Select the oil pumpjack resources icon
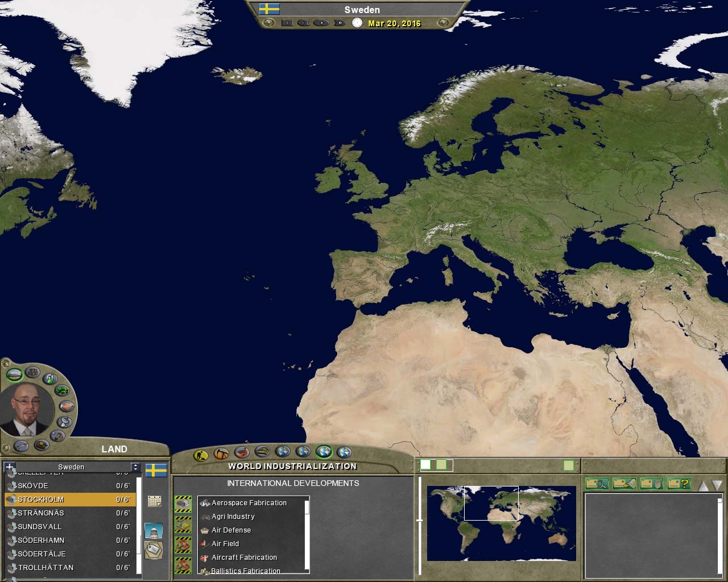 221,454
